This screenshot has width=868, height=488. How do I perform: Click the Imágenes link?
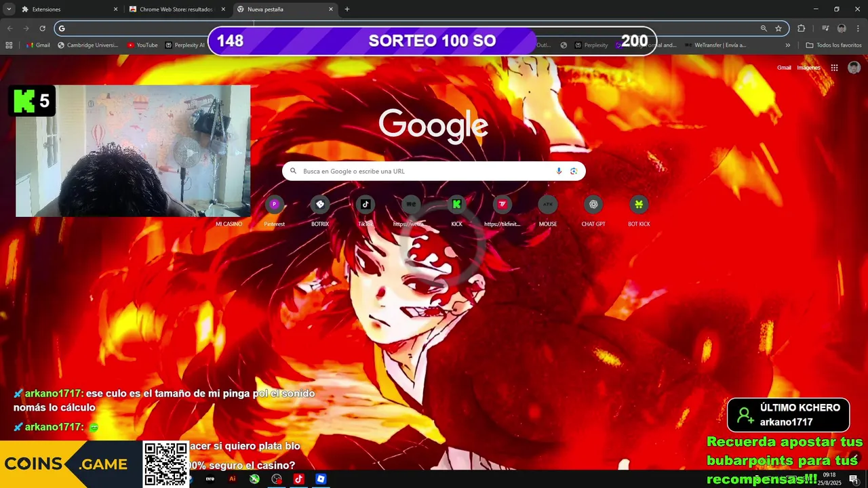[x=808, y=68]
